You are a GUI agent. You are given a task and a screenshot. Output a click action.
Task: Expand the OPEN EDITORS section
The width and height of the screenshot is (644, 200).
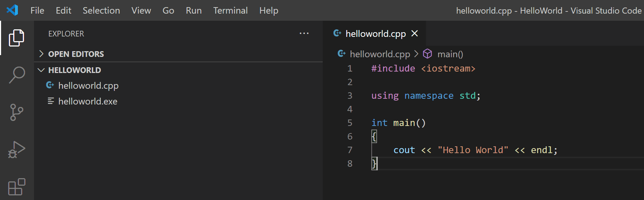coord(41,54)
